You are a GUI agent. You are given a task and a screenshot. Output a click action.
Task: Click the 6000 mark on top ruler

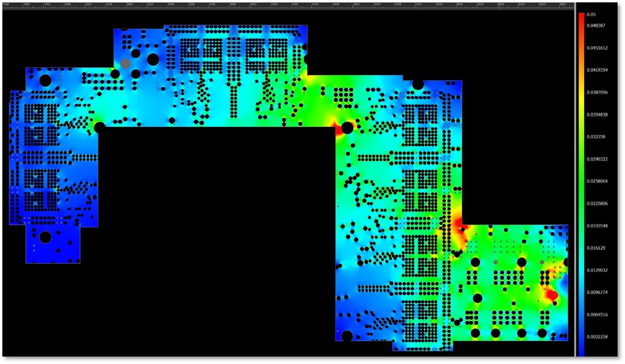click(x=480, y=4)
